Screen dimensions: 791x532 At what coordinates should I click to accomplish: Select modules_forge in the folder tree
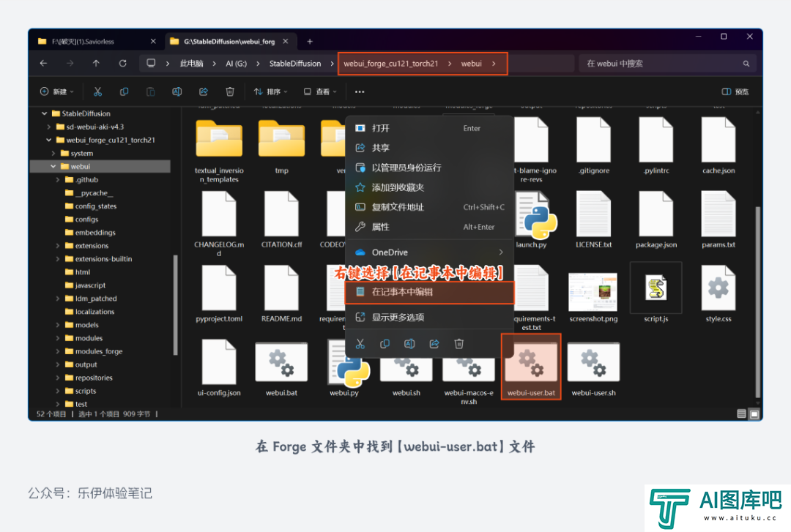pyautogui.click(x=99, y=351)
